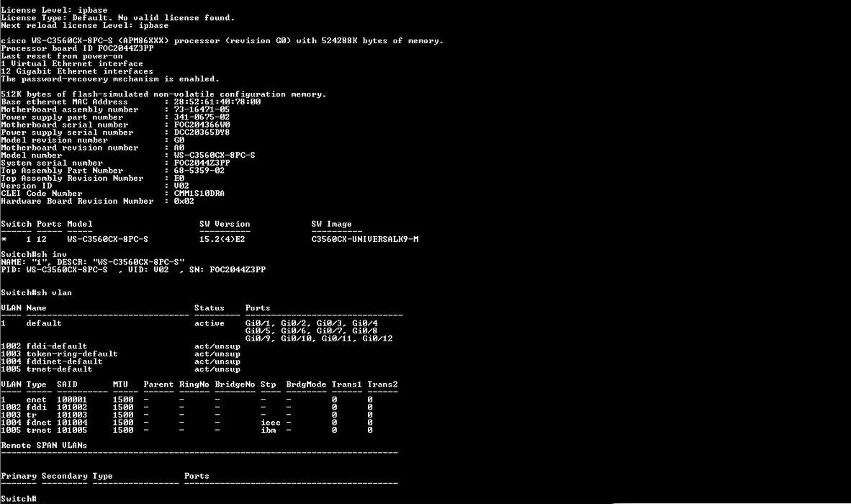Select the 'default' VLAN name
This screenshot has height=504, width=851.
(44, 323)
